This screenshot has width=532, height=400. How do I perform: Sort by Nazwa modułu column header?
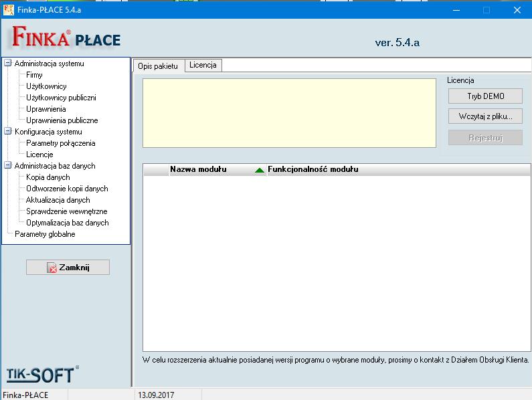(x=217, y=169)
